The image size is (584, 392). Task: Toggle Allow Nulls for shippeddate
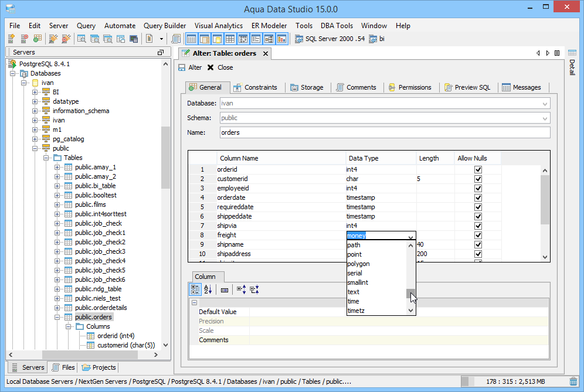[x=478, y=216]
